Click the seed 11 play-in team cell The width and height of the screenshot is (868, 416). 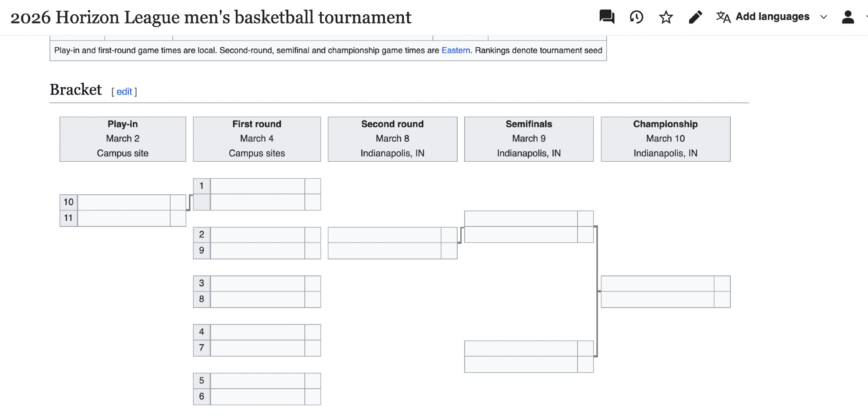tap(124, 218)
